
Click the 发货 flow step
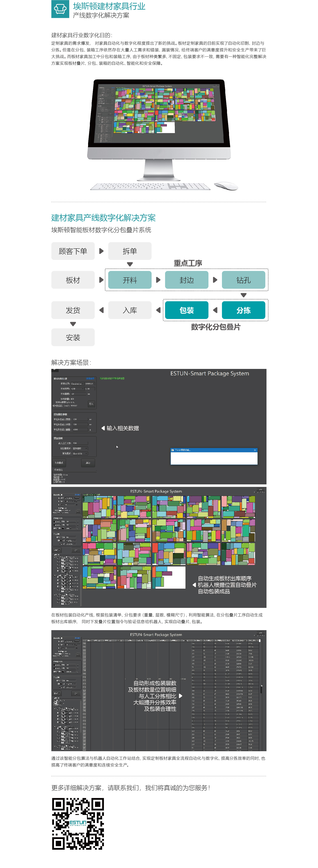[x=73, y=310]
